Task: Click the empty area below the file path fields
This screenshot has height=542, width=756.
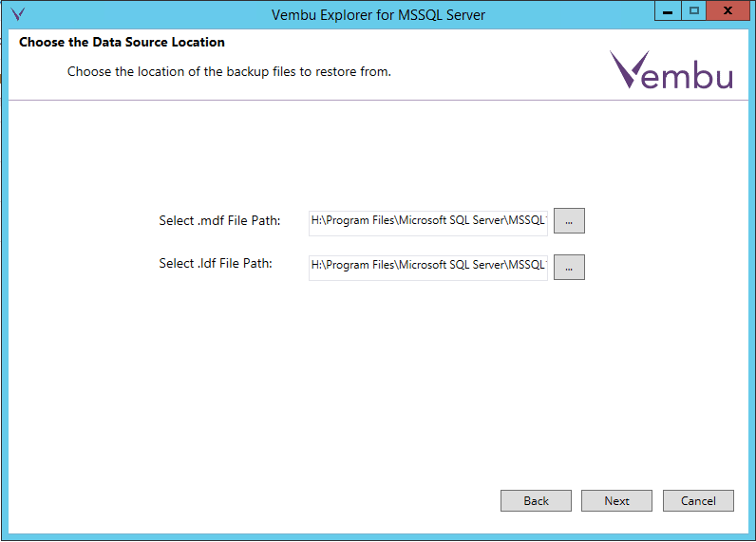Action: point(380,380)
